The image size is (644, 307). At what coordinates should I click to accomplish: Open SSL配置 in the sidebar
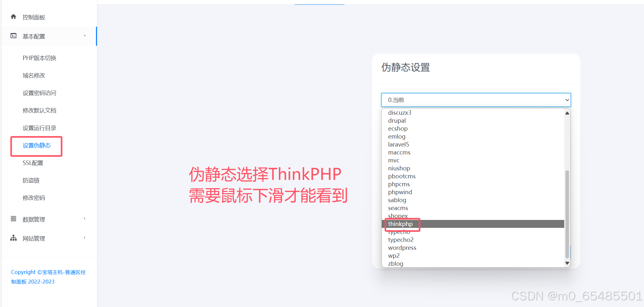point(33,163)
